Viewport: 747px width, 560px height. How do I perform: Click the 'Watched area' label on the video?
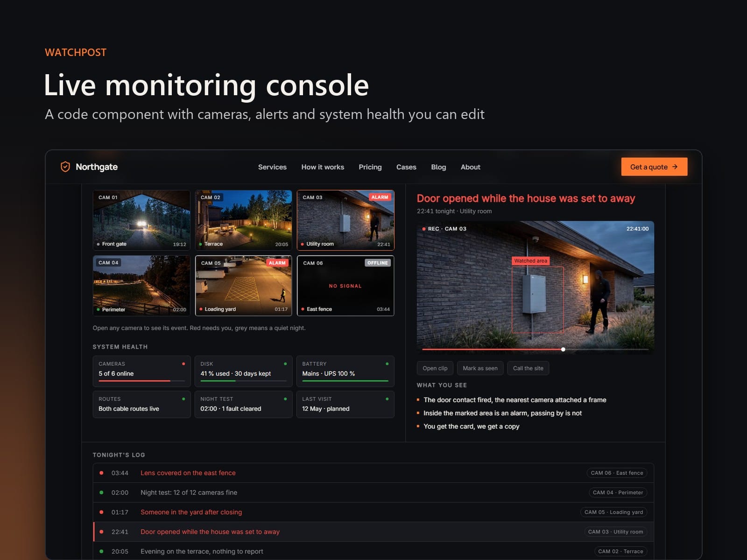[x=531, y=261]
